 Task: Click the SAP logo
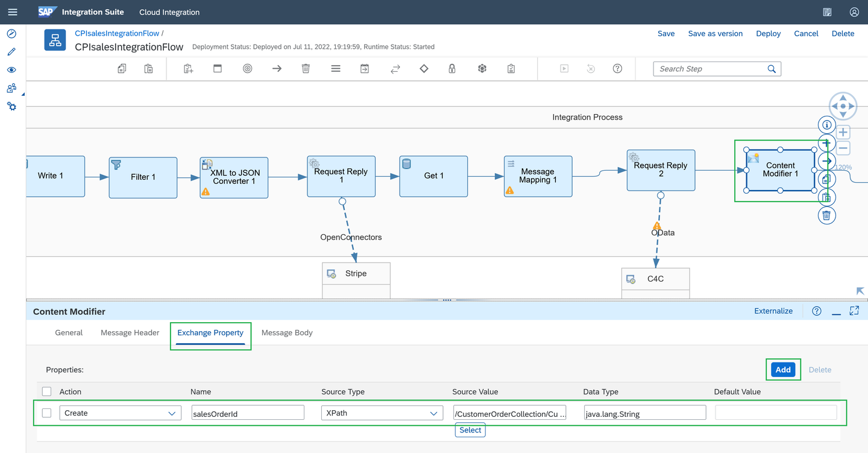coord(48,12)
